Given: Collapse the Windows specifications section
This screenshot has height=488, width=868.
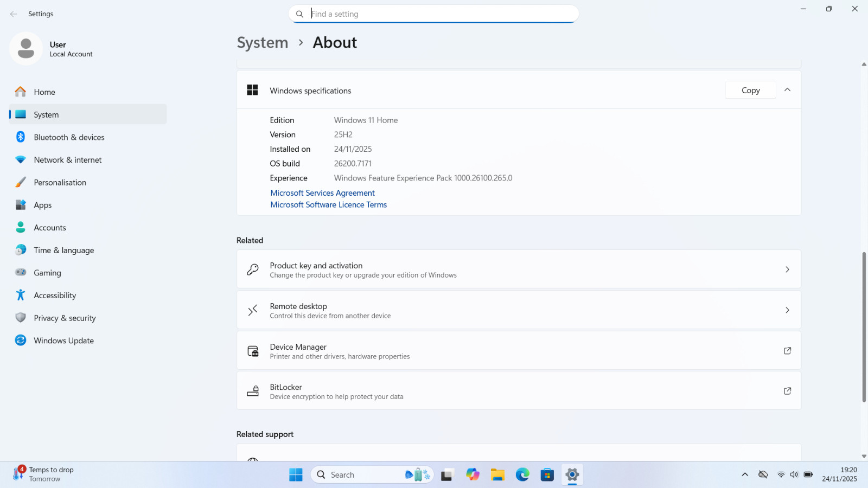Looking at the screenshot, I should tap(787, 90).
